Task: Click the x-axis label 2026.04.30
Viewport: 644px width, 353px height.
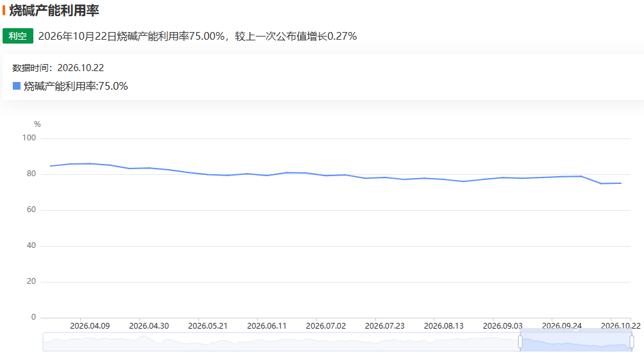Action: click(x=149, y=326)
